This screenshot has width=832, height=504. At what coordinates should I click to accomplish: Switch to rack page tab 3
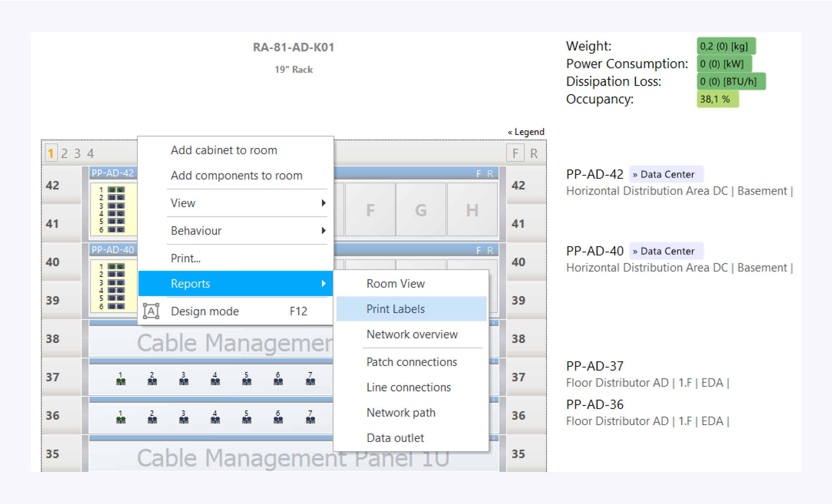pyautogui.click(x=77, y=153)
